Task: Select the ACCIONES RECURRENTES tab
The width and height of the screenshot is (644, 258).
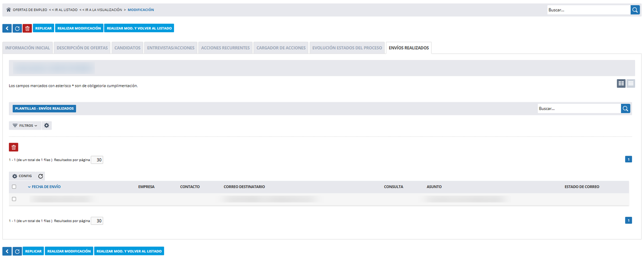Action: (x=225, y=48)
